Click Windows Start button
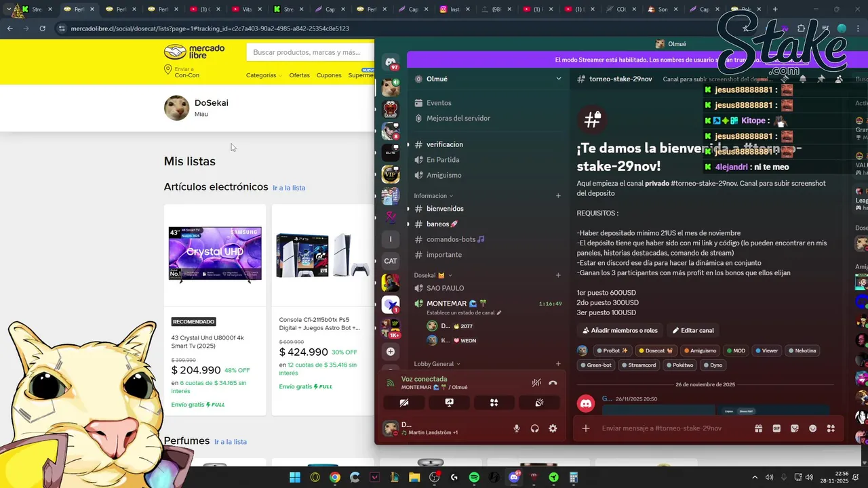Viewport: 868px width, 488px height. tap(295, 477)
